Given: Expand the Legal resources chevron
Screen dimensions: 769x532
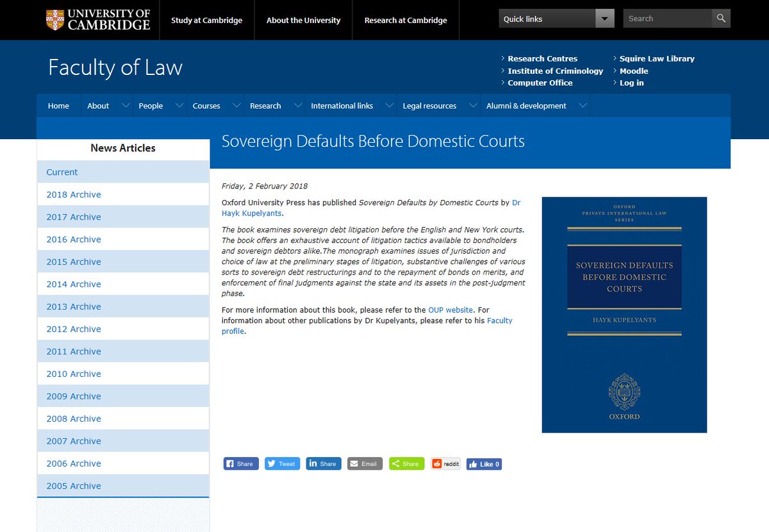Looking at the screenshot, I should (x=473, y=105).
